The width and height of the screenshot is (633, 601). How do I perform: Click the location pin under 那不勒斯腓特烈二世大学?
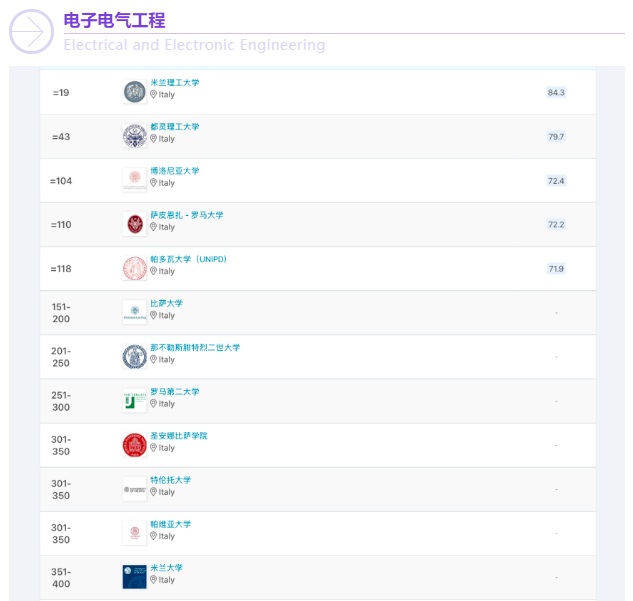(153, 359)
